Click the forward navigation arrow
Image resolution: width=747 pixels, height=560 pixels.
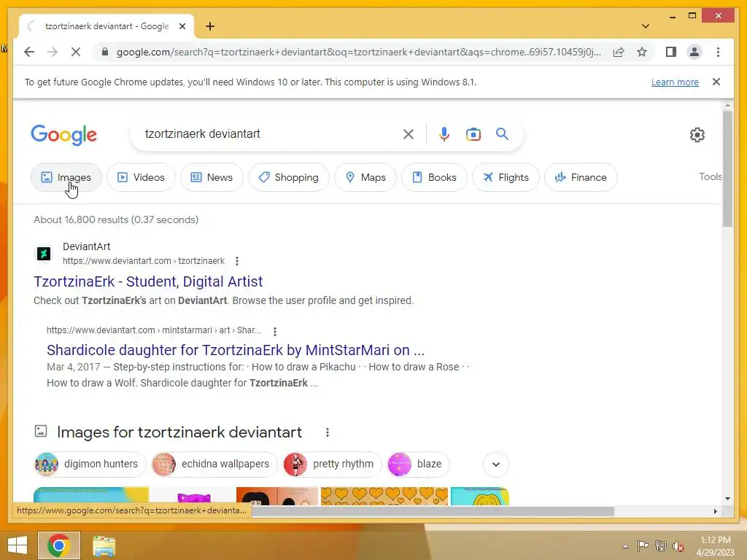(x=53, y=52)
